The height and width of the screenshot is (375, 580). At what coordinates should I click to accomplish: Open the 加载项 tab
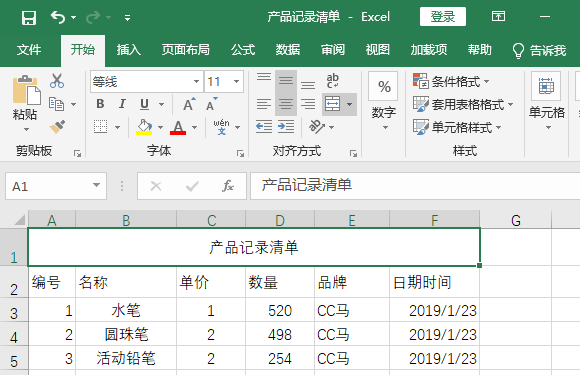tap(429, 50)
